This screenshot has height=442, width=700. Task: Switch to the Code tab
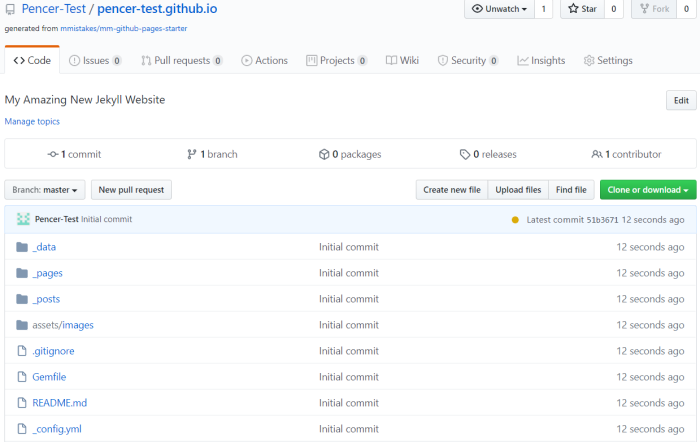[x=32, y=60]
